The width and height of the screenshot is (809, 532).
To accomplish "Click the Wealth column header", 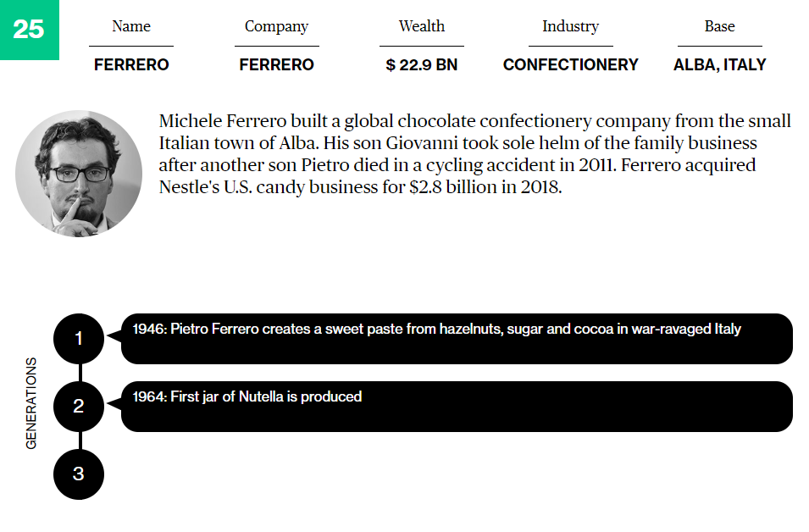I will click(x=422, y=26).
